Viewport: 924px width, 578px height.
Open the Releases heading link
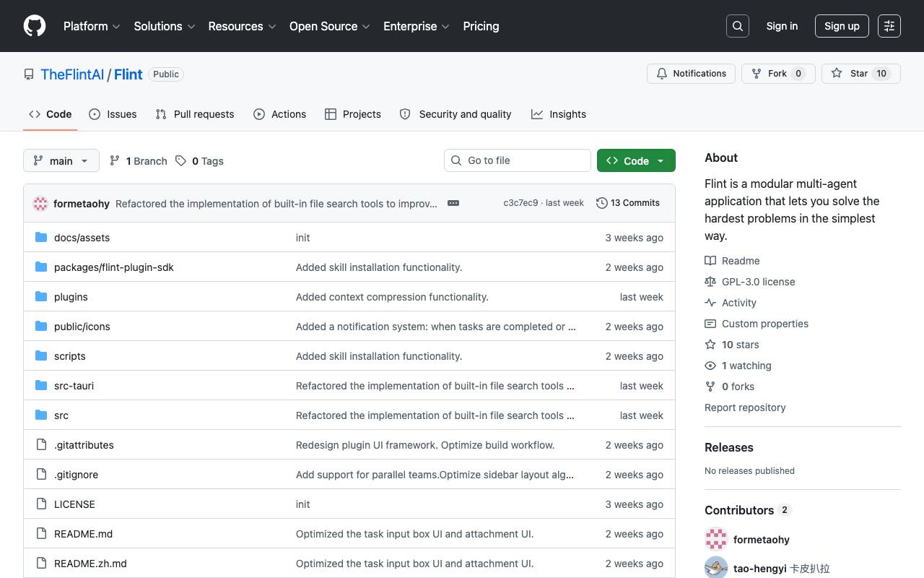coord(729,447)
